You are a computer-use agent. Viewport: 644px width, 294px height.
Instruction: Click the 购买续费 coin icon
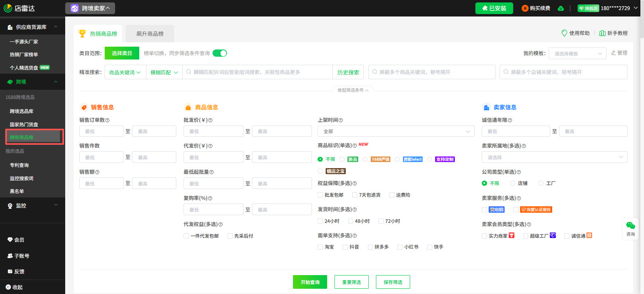(x=525, y=8)
